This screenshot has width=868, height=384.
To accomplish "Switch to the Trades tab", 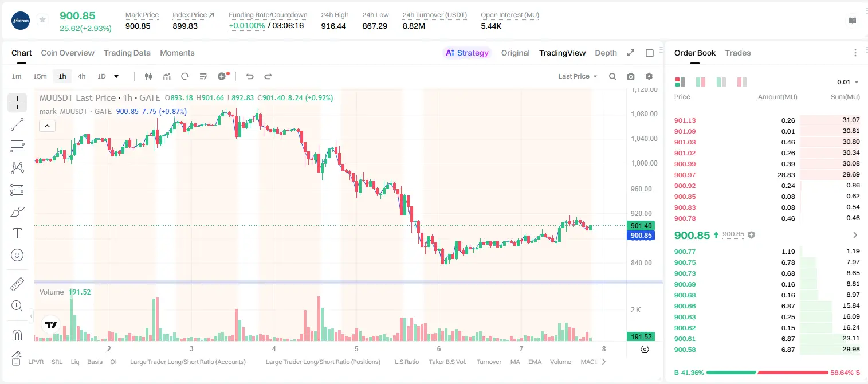I will pos(738,53).
